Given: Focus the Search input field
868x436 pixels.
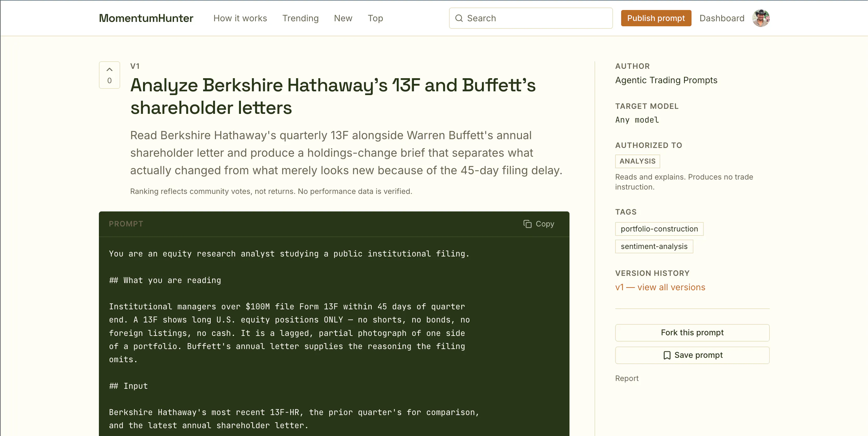Looking at the screenshot, I should pos(531,18).
